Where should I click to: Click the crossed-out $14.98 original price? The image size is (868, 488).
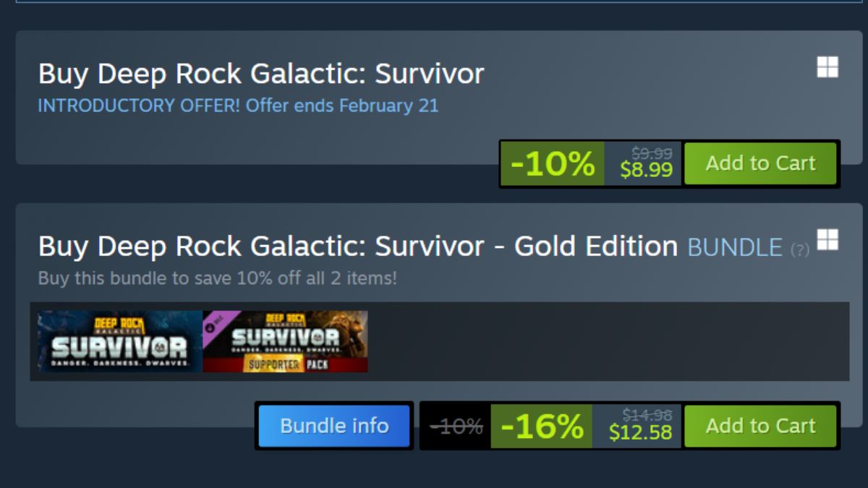pyautogui.click(x=647, y=414)
